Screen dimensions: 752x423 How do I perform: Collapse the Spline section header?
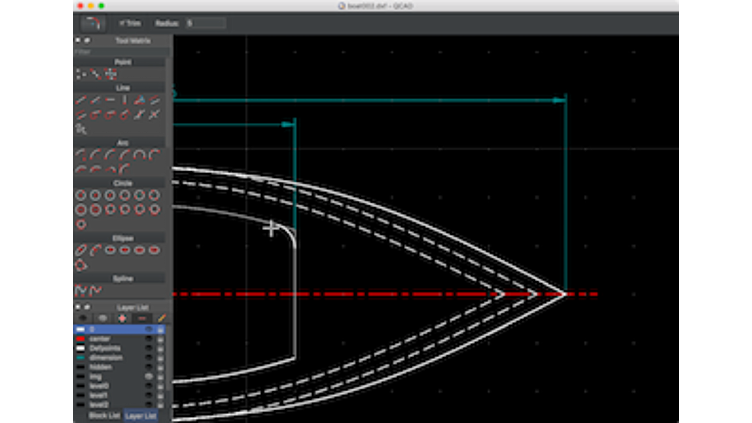122,279
